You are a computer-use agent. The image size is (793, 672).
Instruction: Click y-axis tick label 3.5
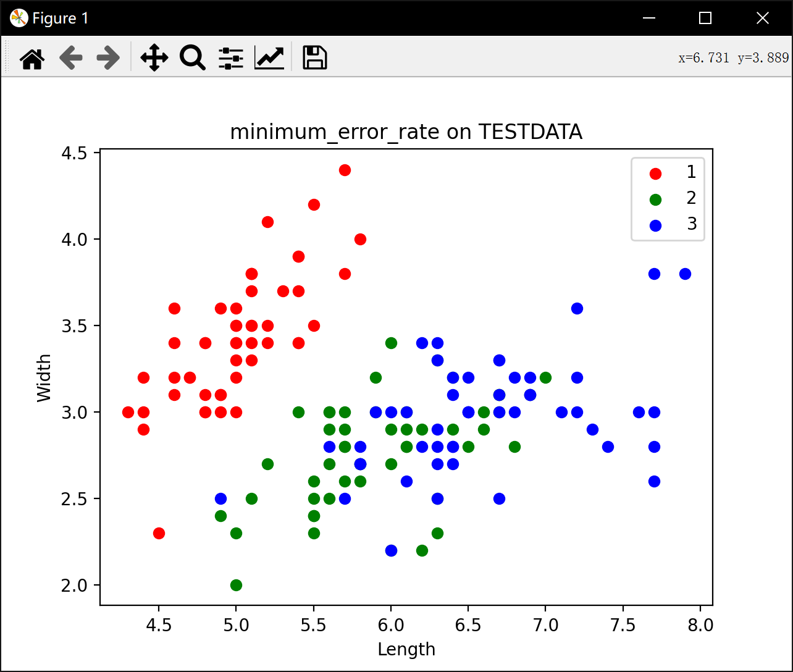click(73, 325)
